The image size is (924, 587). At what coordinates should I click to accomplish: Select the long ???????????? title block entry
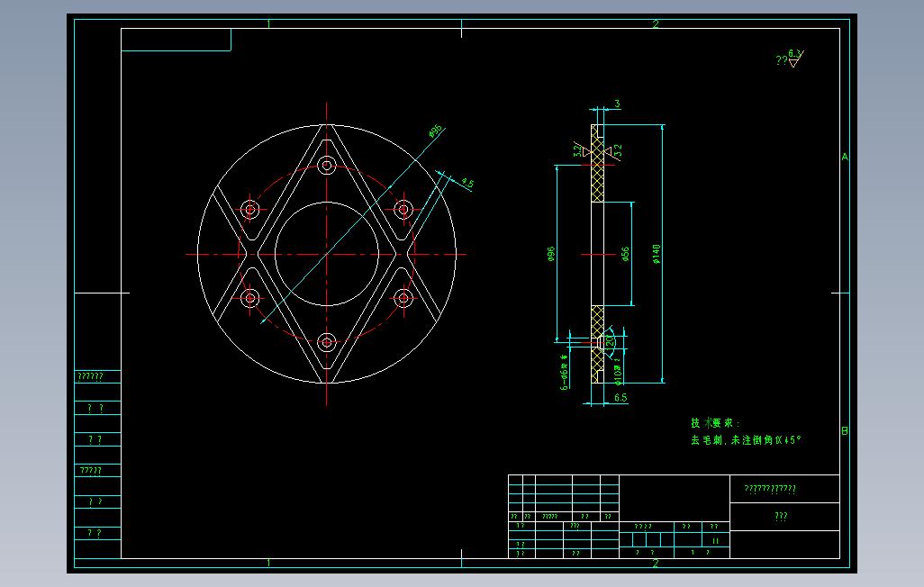(770, 489)
